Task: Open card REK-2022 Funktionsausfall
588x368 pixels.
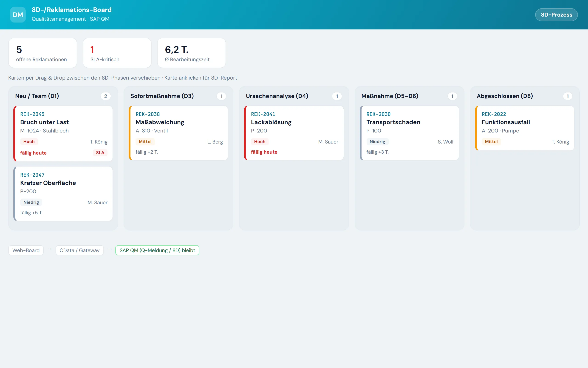Action: pos(525,128)
